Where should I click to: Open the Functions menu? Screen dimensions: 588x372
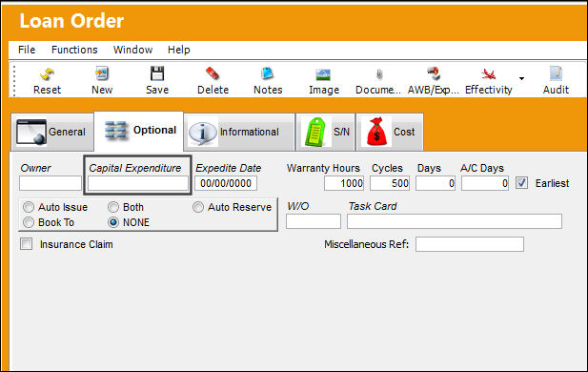(x=74, y=50)
